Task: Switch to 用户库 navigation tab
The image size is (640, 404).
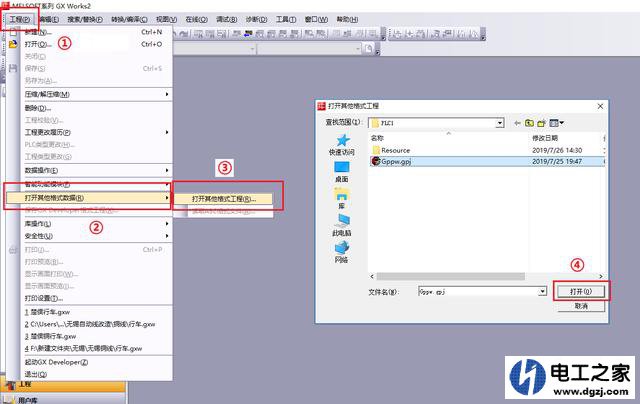Action: pyautogui.click(x=63, y=399)
